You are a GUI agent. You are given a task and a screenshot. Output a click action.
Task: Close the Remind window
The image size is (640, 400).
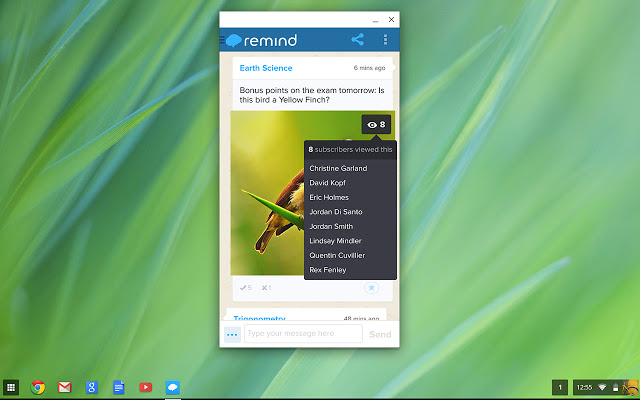click(391, 20)
